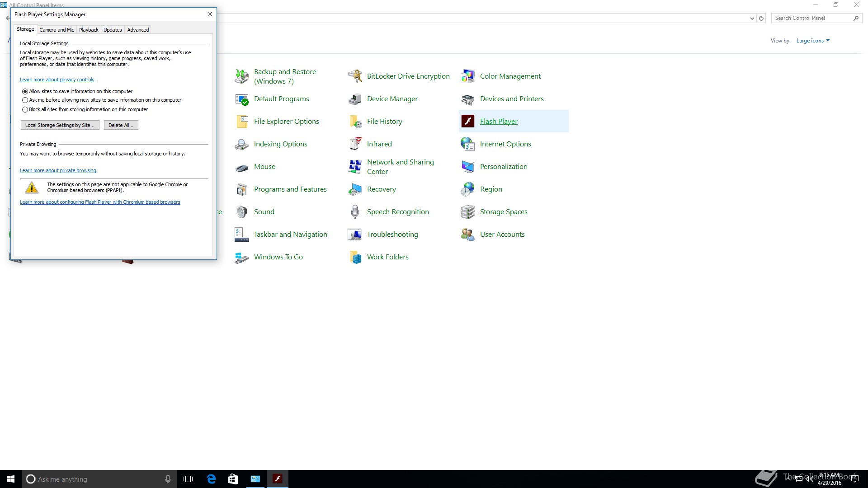Click Local Storage Settings by Site button

click(x=60, y=125)
